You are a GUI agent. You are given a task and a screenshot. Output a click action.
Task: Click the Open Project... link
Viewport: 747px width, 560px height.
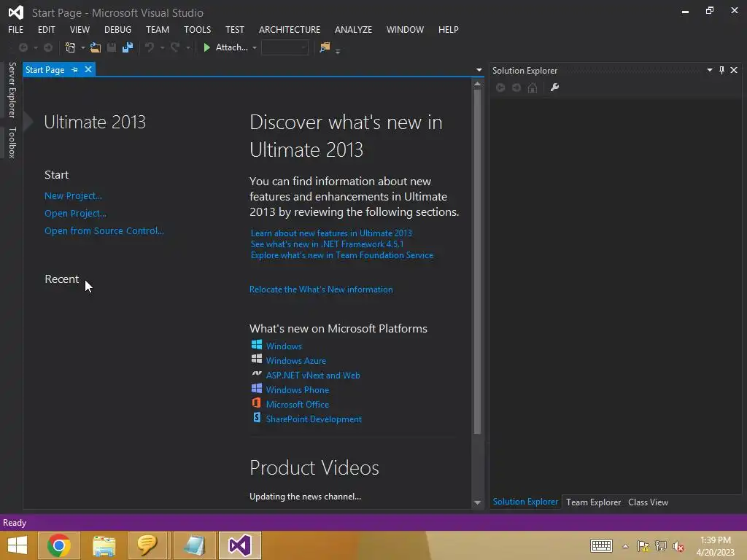point(75,214)
